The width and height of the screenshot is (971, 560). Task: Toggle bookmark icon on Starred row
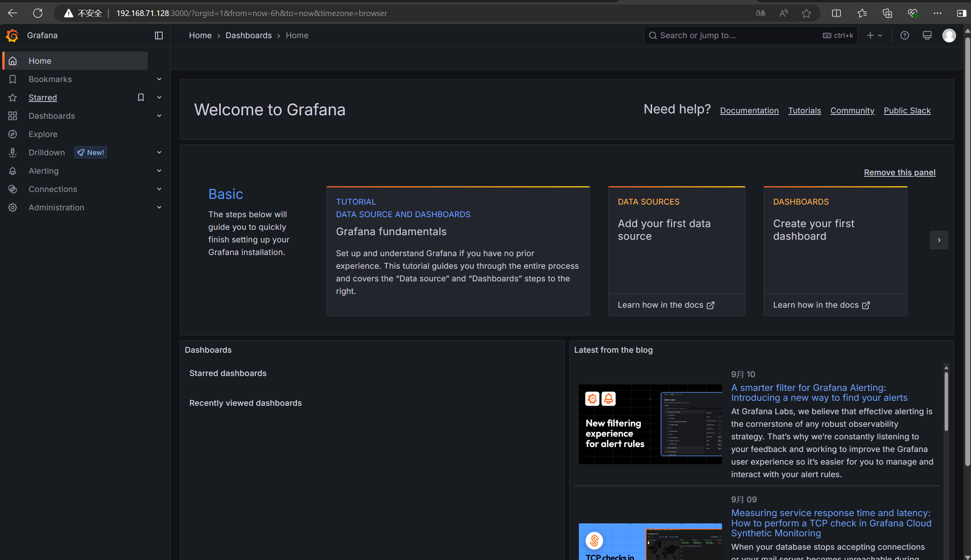141,98
